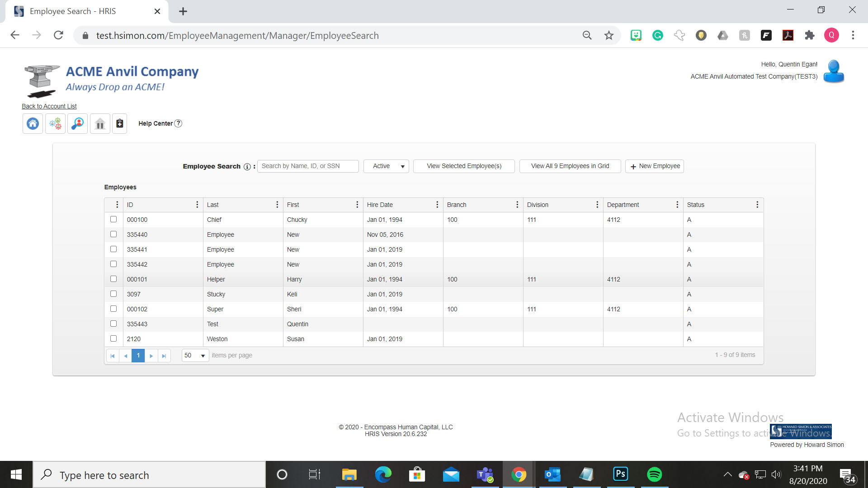This screenshot has width=868, height=488.
Task: Open the Windows Start menu
Action: pyautogui.click(x=16, y=474)
